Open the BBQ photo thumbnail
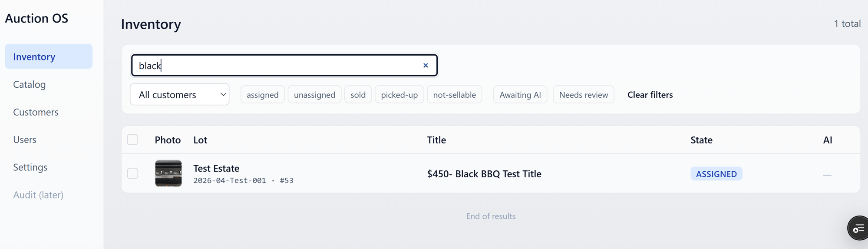The width and height of the screenshot is (868, 249). pos(168,173)
